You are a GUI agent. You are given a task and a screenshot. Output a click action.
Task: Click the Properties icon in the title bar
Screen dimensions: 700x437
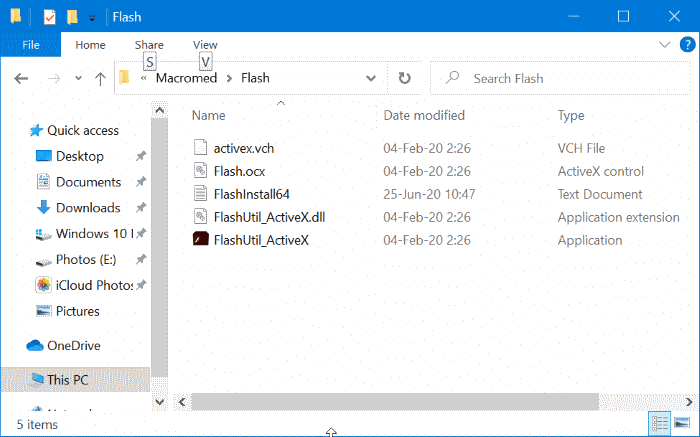coord(50,17)
